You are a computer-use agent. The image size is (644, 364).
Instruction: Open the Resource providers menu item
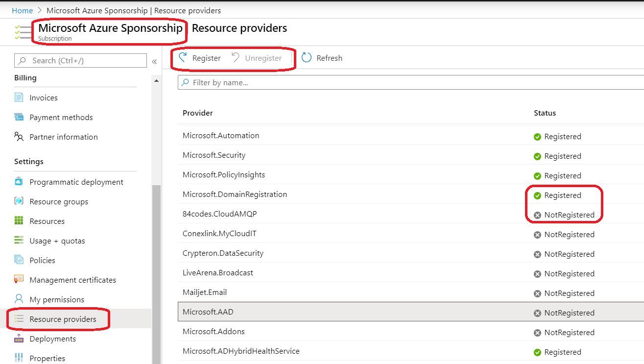click(x=63, y=319)
